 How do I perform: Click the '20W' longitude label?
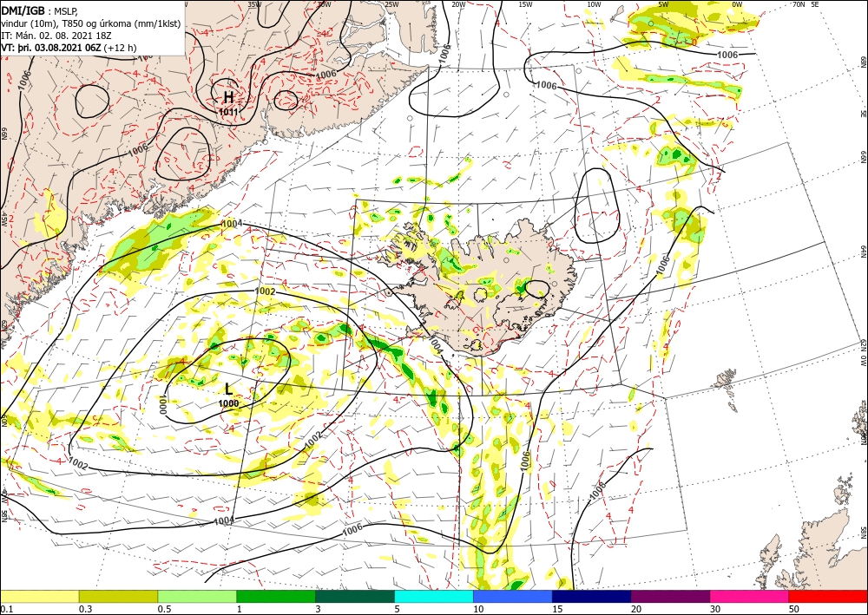(457, 4)
